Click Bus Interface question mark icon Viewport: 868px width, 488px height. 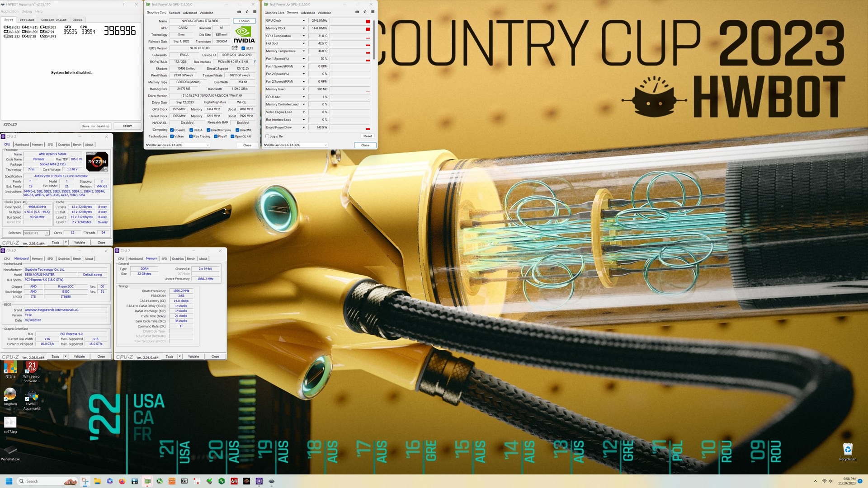pos(255,62)
